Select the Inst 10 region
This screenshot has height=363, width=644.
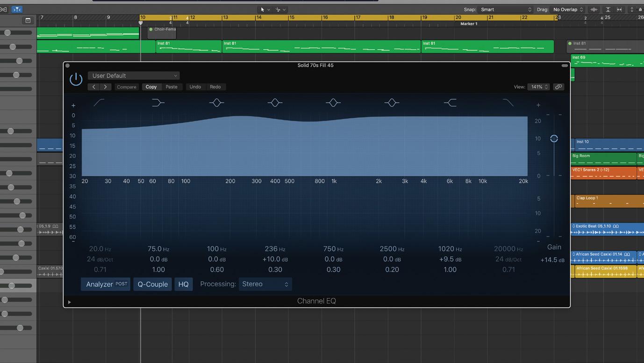609,145
